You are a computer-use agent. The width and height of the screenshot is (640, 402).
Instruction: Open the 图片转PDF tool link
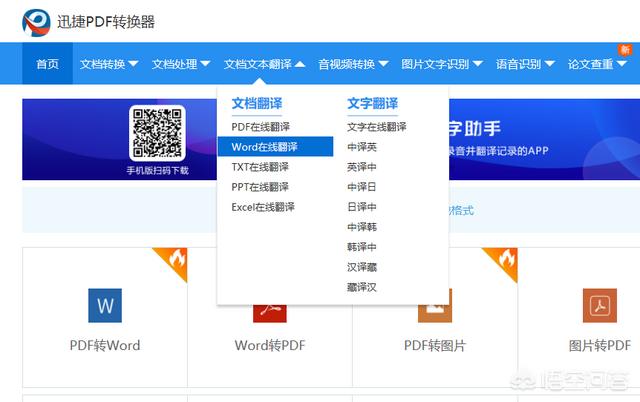point(600,346)
